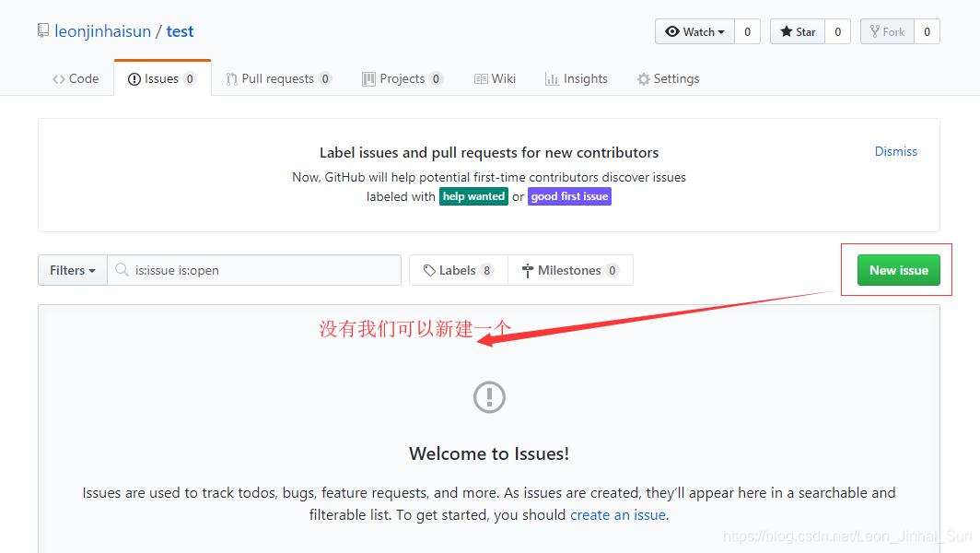The image size is (980, 553).
Task: Click the purple good first issue label
Action: coord(569,196)
